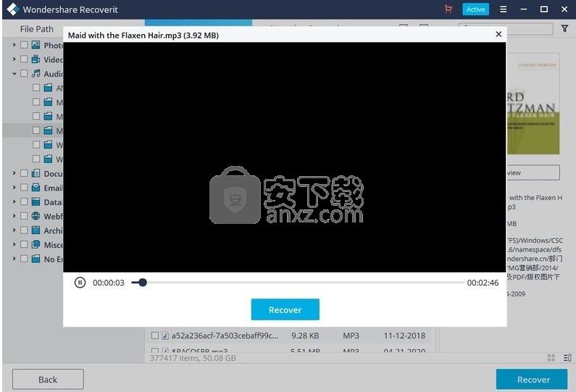Expand the Document category

point(14,173)
